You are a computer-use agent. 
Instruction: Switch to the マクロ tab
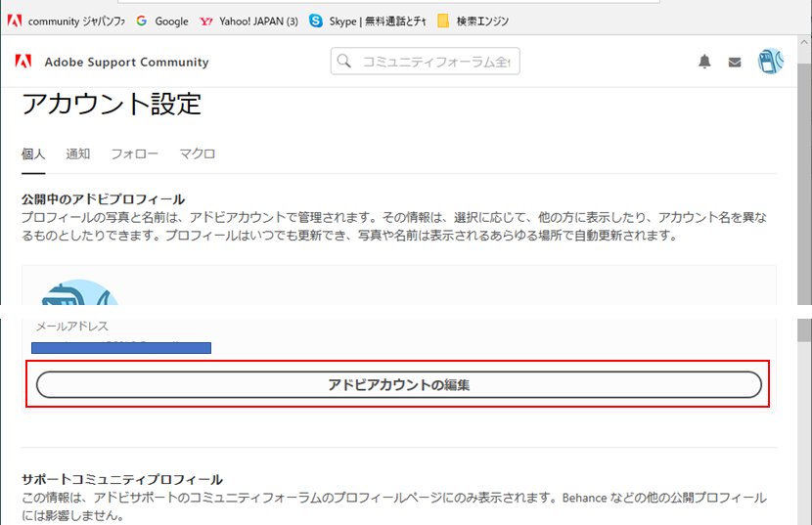click(x=197, y=153)
